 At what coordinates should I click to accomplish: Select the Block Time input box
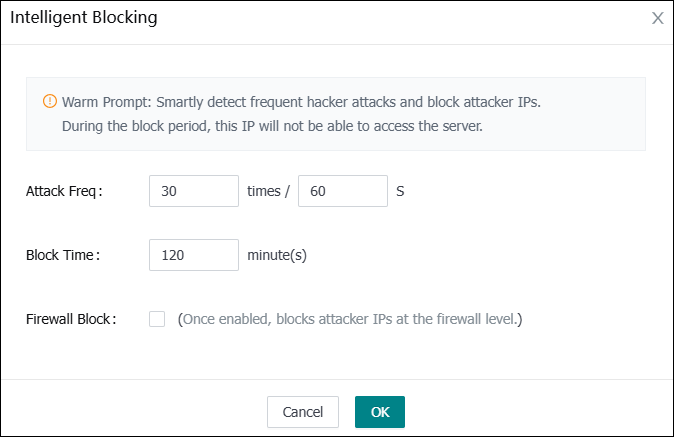193,255
